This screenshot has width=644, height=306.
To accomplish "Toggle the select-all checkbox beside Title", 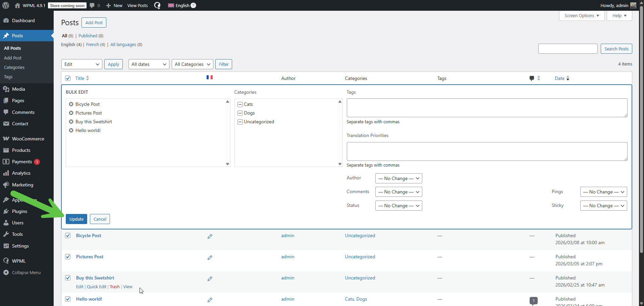I will click(68, 78).
